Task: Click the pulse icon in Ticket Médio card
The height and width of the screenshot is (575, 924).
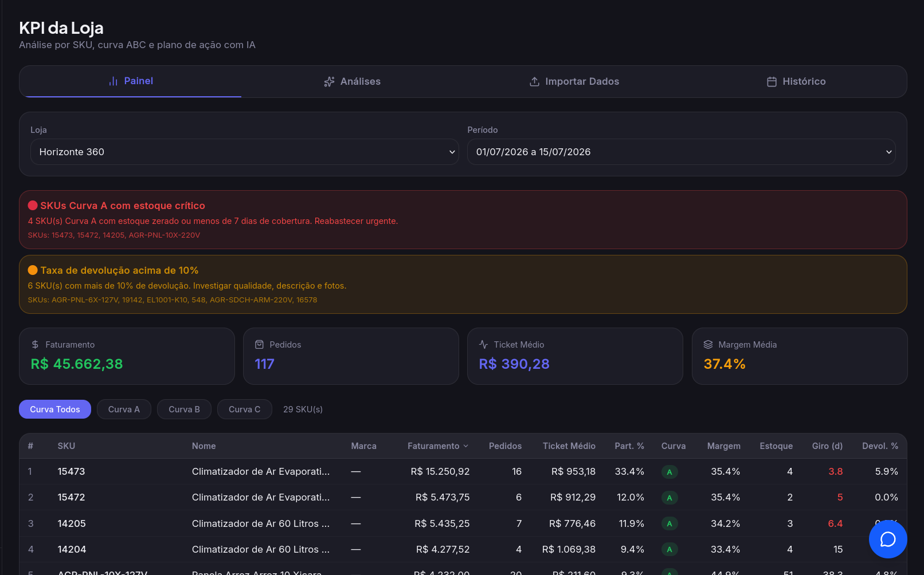Action: pyautogui.click(x=483, y=345)
